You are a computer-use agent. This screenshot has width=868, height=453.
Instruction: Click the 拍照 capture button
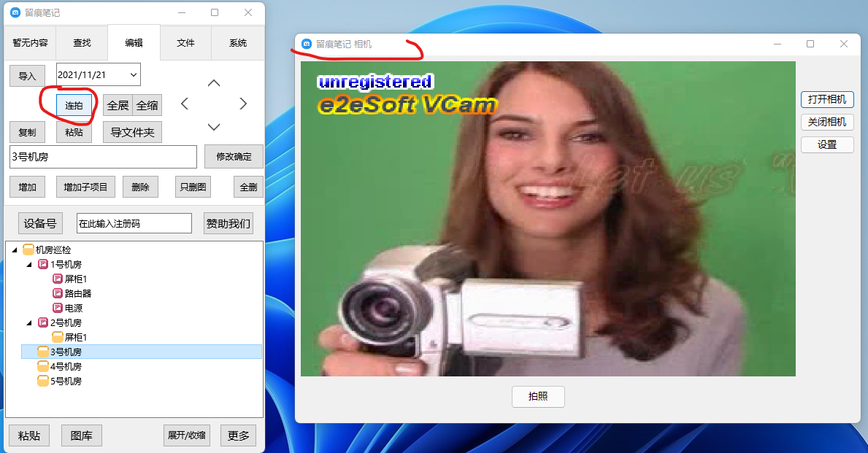[538, 397]
